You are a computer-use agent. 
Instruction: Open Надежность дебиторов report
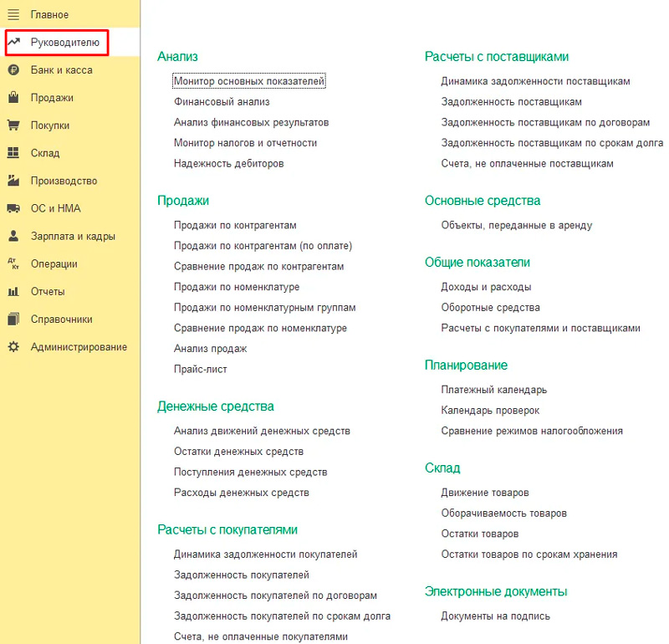point(228,163)
